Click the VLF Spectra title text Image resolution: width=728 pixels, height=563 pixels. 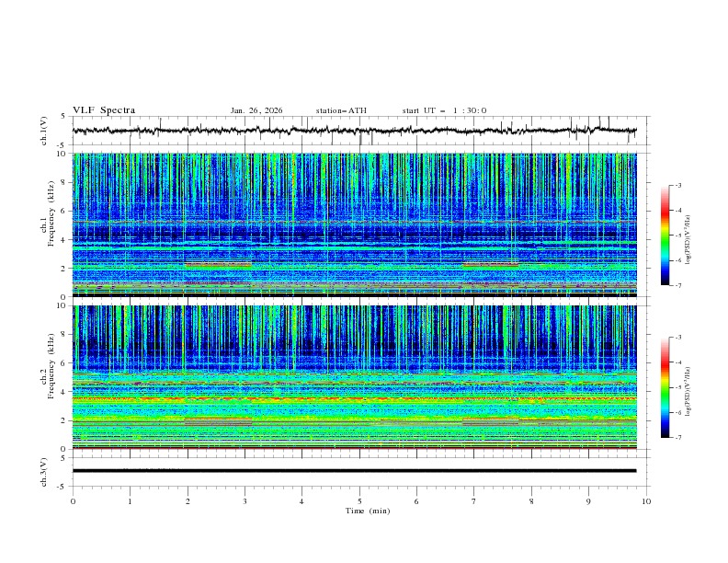pos(104,110)
